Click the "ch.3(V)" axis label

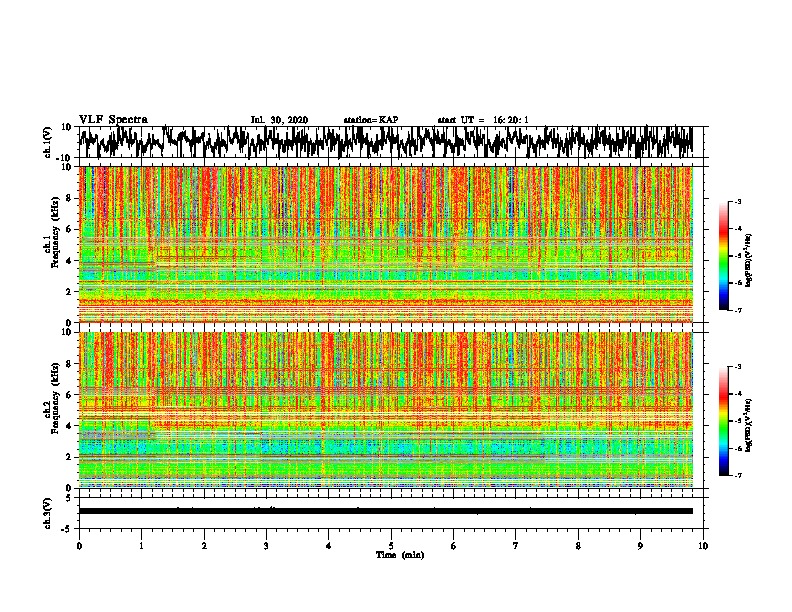(48, 513)
